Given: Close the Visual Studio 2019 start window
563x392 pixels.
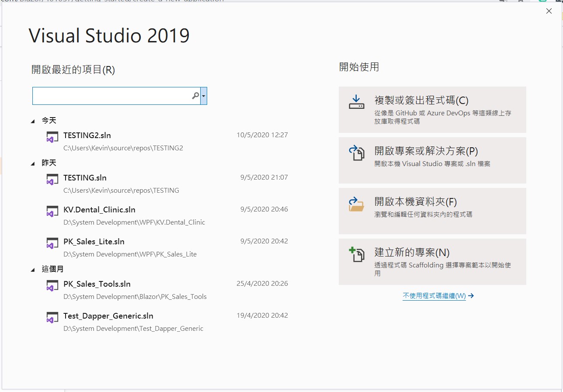Looking at the screenshot, I should (x=549, y=11).
